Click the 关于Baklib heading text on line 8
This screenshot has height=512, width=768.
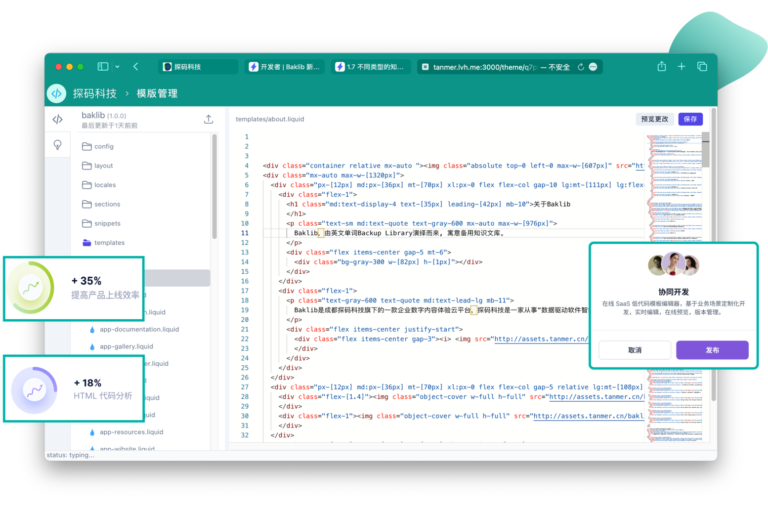tap(552, 204)
